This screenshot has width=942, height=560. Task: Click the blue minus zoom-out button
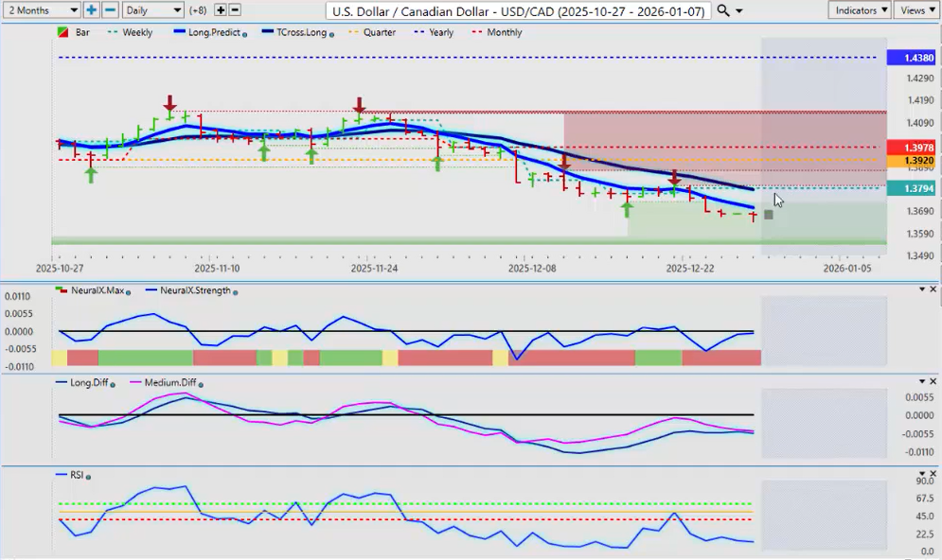tap(110, 9)
